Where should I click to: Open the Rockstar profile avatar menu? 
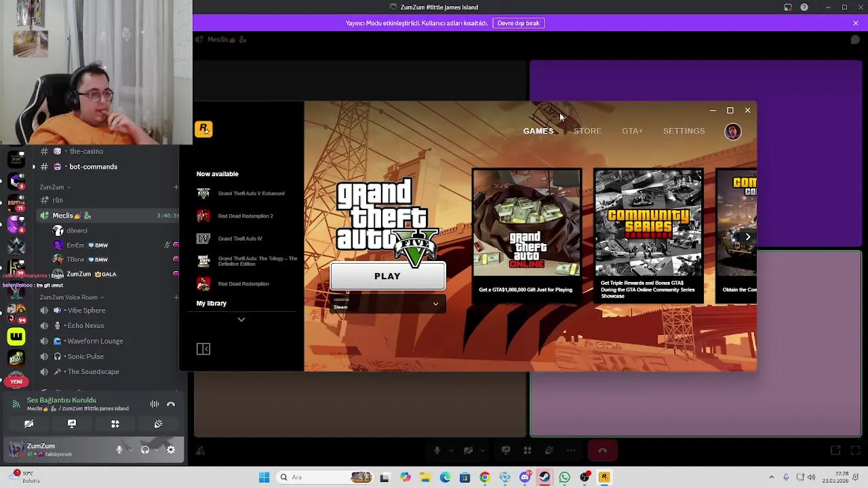pyautogui.click(x=732, y=131)
